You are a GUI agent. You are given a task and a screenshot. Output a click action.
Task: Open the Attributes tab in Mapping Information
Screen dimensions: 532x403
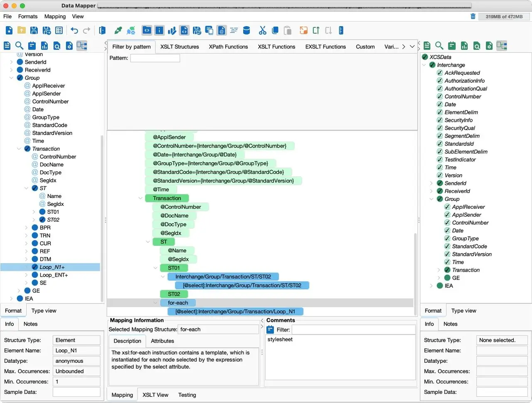pos(163,341)
